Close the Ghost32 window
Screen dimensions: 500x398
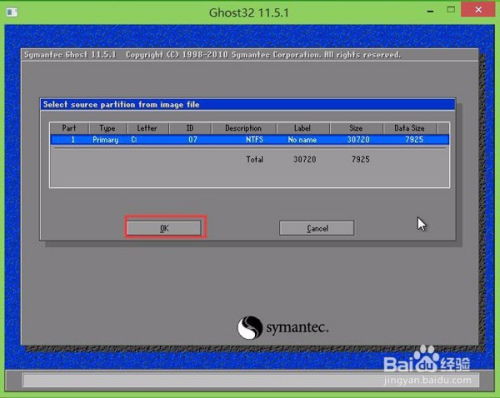click(x=478, y=10)
